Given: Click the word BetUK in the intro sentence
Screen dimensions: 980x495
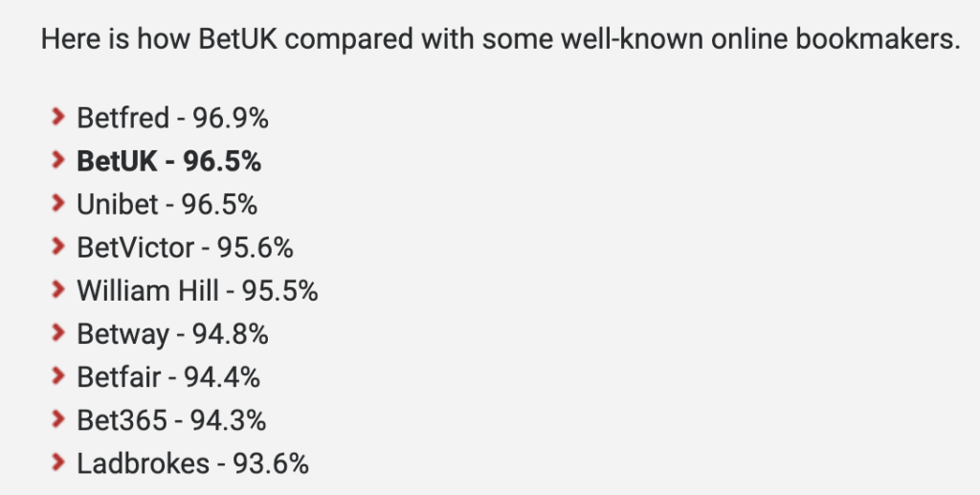Looking at the screenshot, I should point(237,38).
